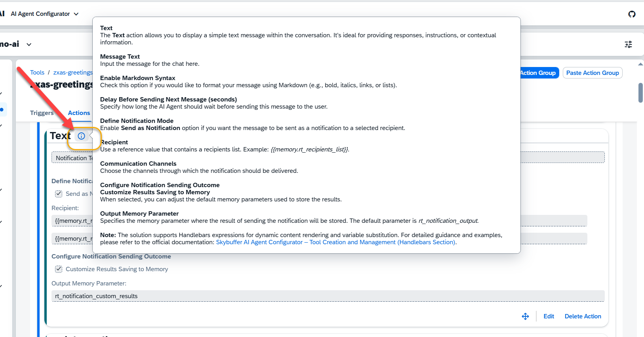This screenshot has width=644, height=337.
Task: Click the scroll-up arrow above the scrollbar
Action: click(640, 64)
